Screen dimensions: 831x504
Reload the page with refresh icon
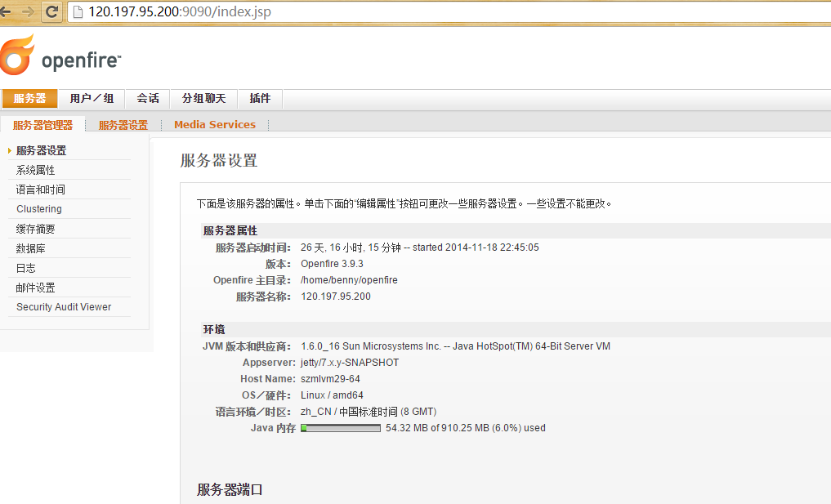pyautogui.click(x=51, y=11)
